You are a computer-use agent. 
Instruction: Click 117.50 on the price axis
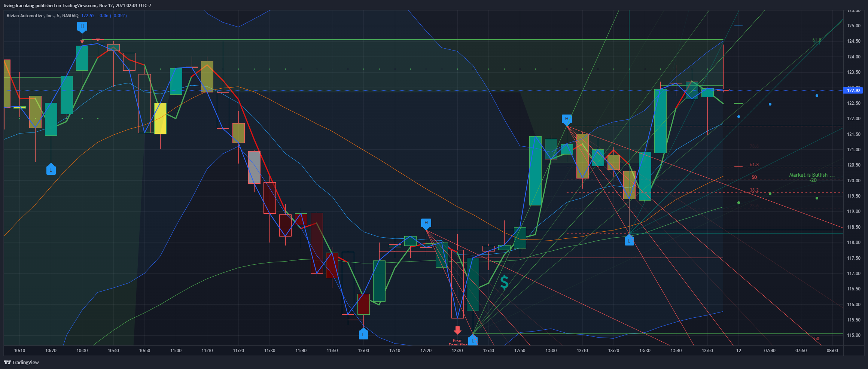853,258
